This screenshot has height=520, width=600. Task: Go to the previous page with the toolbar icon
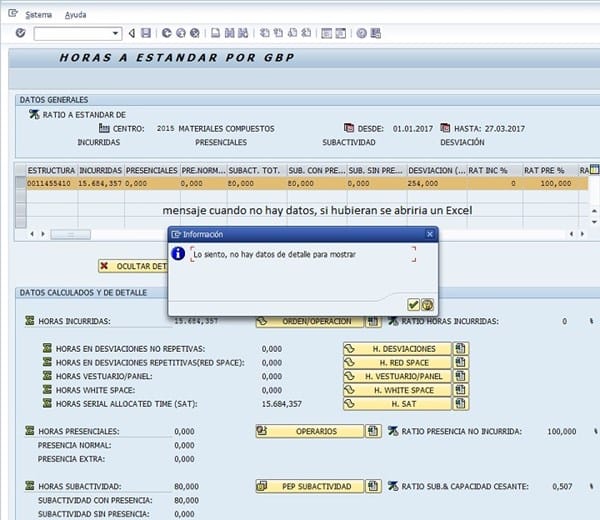[x=279, y=33]
